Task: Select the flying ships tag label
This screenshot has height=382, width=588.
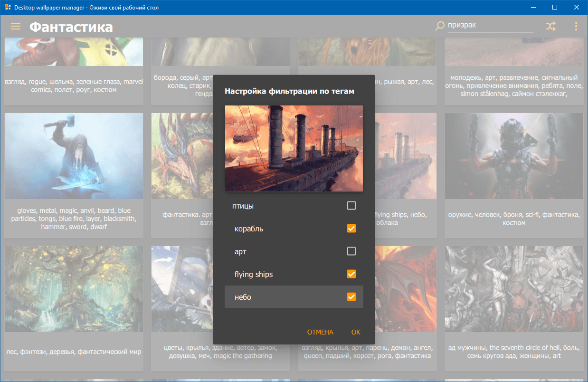Action: (254, 275)
